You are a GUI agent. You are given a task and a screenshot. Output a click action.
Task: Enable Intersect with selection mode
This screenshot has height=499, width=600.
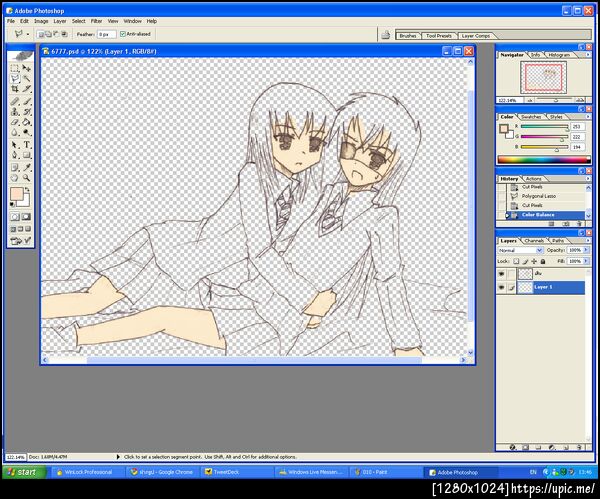[65, 34]
